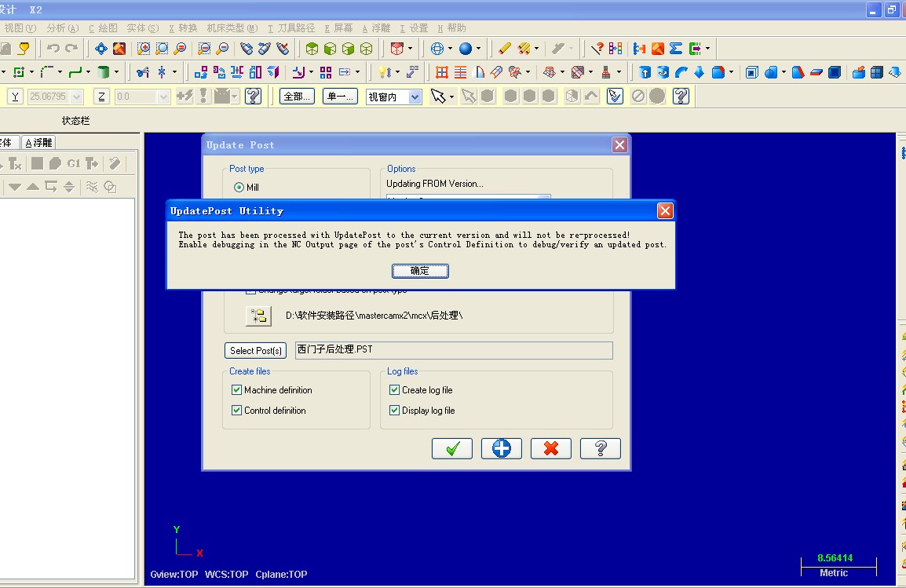Select the Zoom Window magnifier with plus

144,49
